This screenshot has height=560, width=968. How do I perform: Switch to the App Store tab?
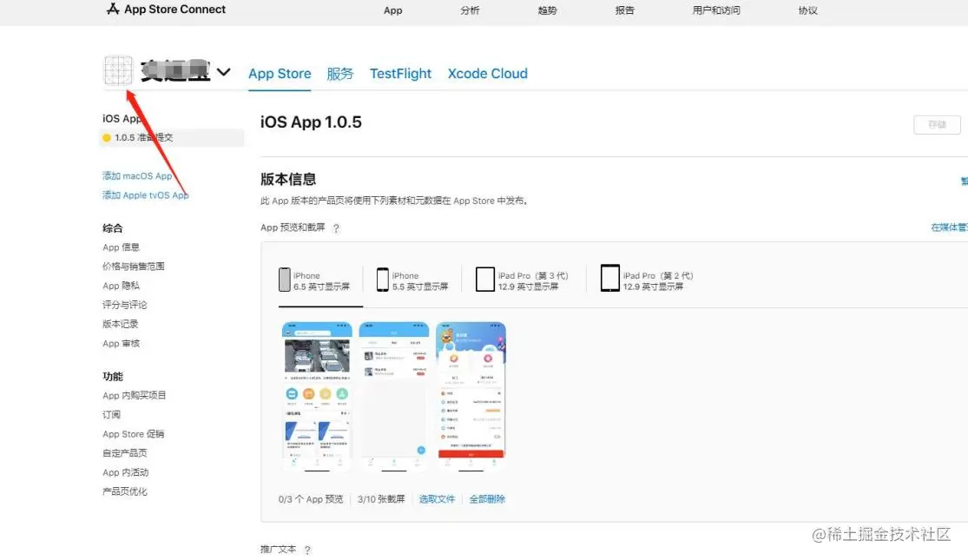tap(280, 74)
